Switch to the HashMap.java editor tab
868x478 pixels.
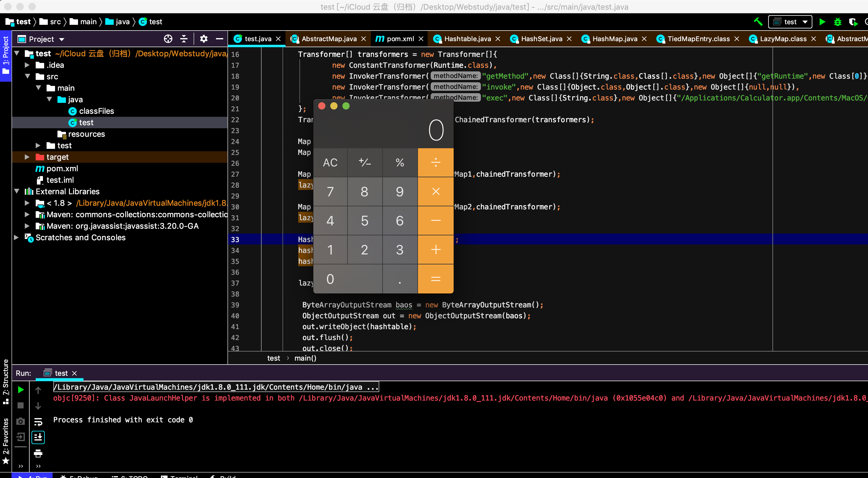point(615,39)
